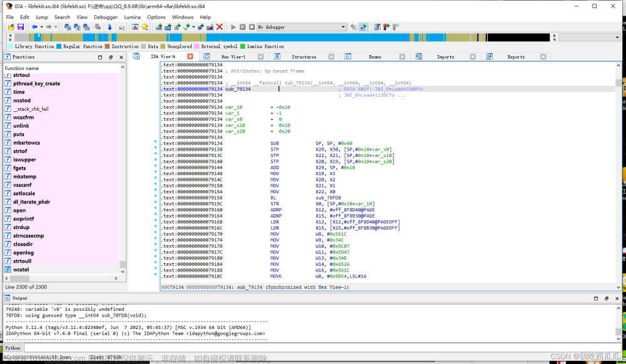Float the Functions panel with restore icon
This screenshot has height=364, width=626.
click(x=111, y=58)
